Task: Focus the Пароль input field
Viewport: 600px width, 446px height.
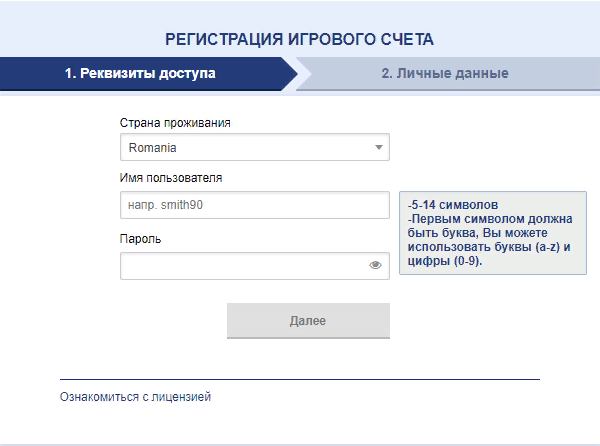Action: (x=255, y=266)
